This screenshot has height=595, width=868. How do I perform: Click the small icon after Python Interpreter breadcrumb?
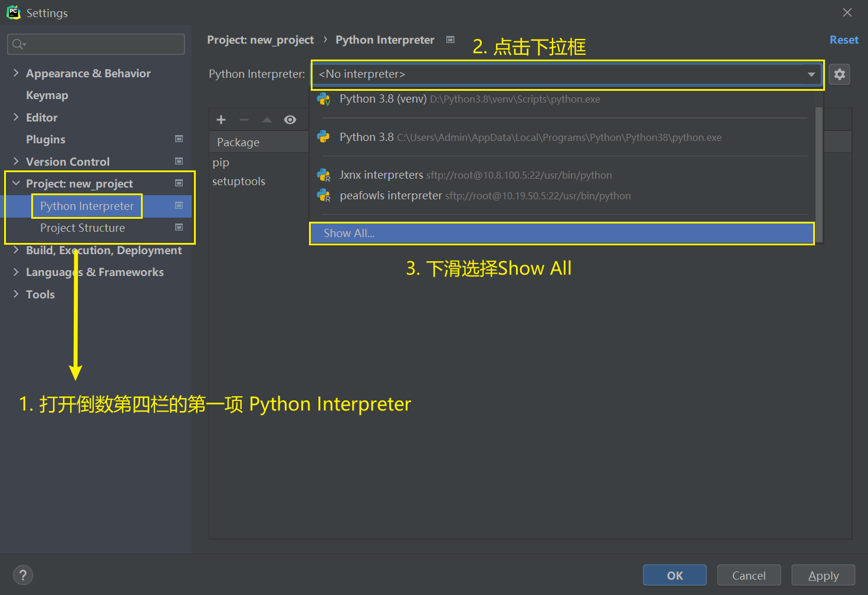point(451,40)
